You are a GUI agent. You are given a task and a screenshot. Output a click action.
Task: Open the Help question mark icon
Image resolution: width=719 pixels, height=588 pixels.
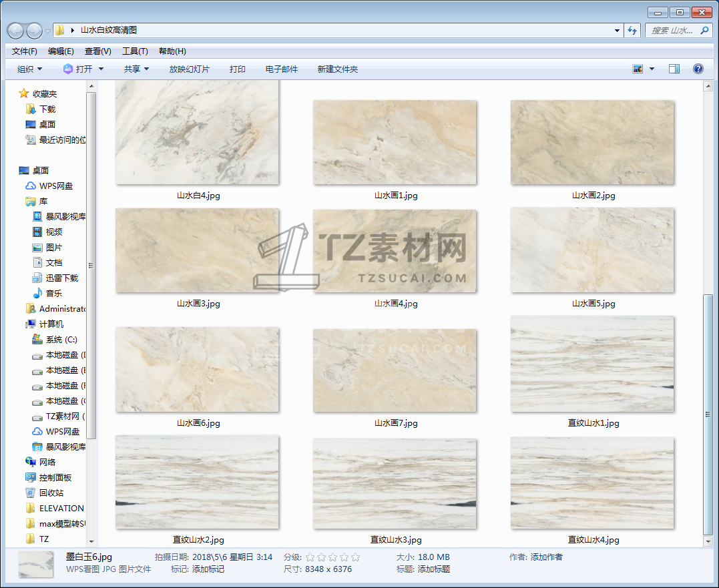[698, 69]
